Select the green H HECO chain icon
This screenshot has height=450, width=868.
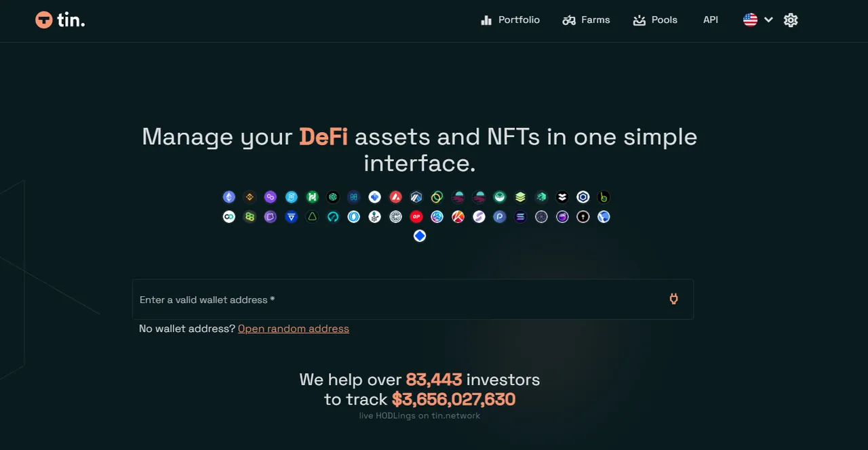coord(312,197)
